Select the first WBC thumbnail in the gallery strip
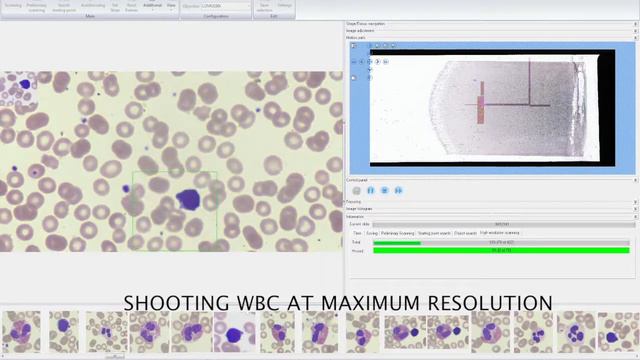The height and width of the screenshot is (360, 640). click(x=21, y=331)
